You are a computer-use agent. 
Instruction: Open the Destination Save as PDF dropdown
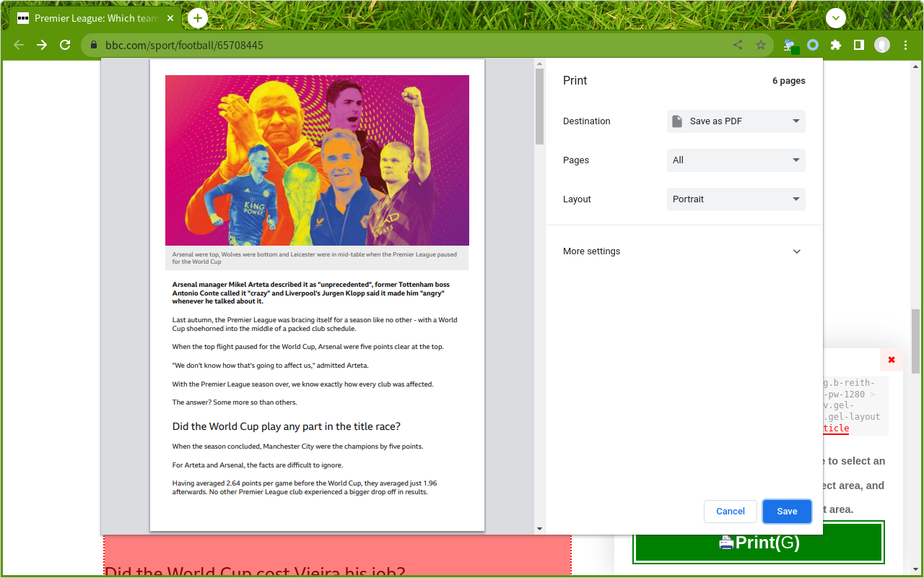tap(736, 121)
